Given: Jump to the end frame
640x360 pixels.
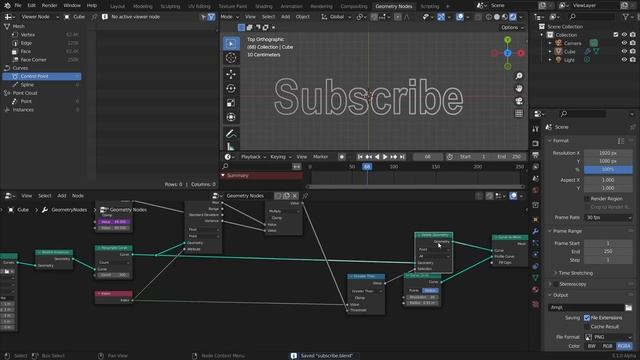Looking at the screenshot, I should (x=402, y=157).
